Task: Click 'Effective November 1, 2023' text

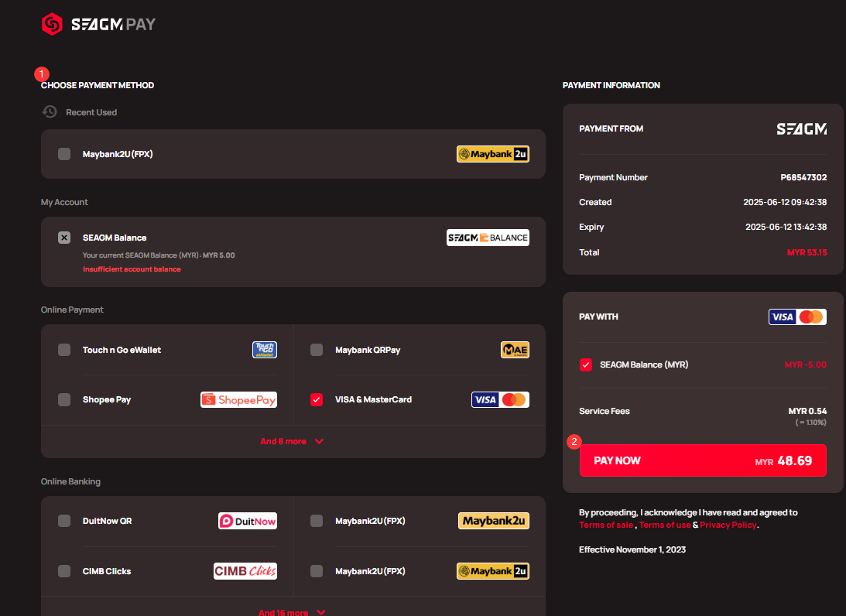Action: [x=632, y=549]
